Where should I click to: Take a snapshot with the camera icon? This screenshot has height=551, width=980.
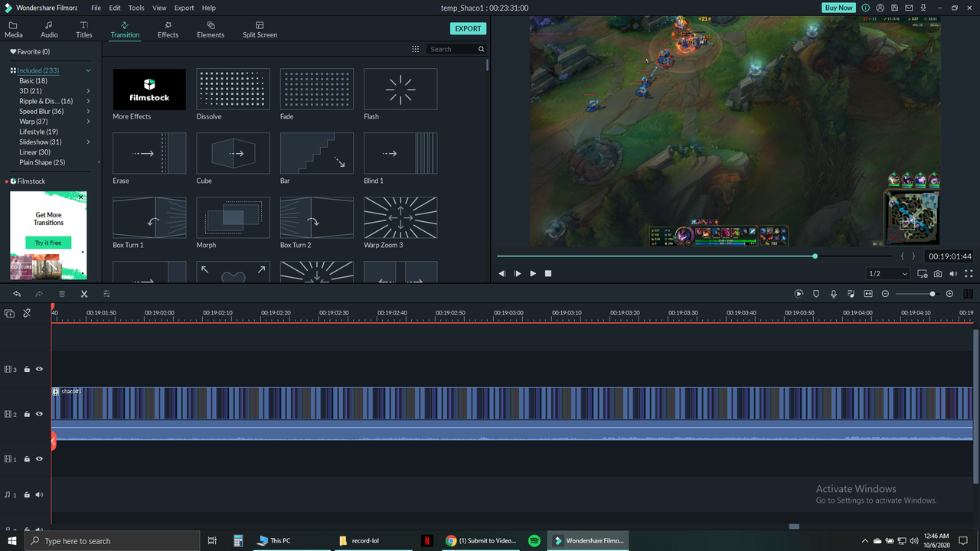[938, 273]
